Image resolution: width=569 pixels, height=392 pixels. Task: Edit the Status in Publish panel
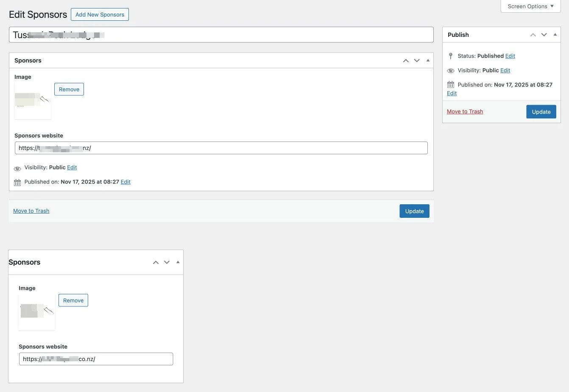[x=510, y=56]
